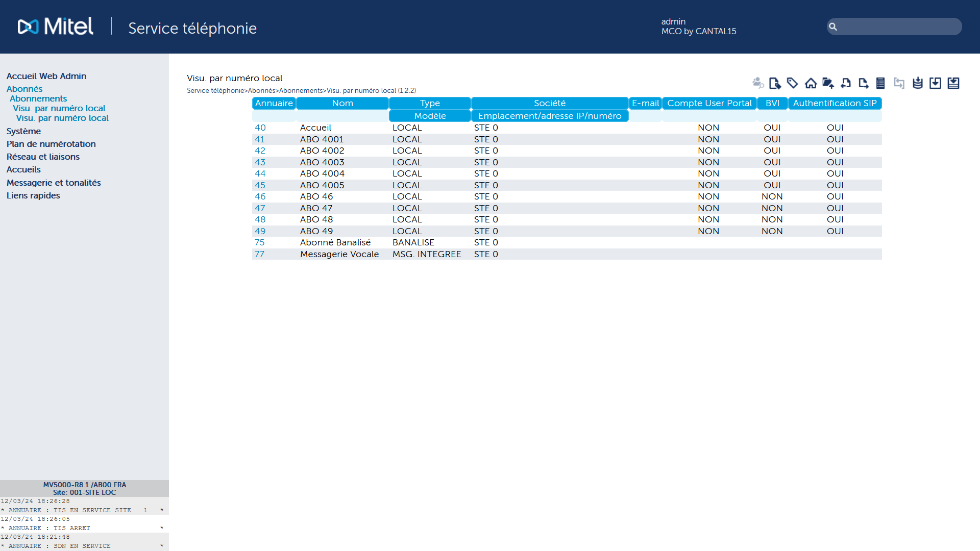
Task: Sort by Type column header
Action: (x=430, y=103)
